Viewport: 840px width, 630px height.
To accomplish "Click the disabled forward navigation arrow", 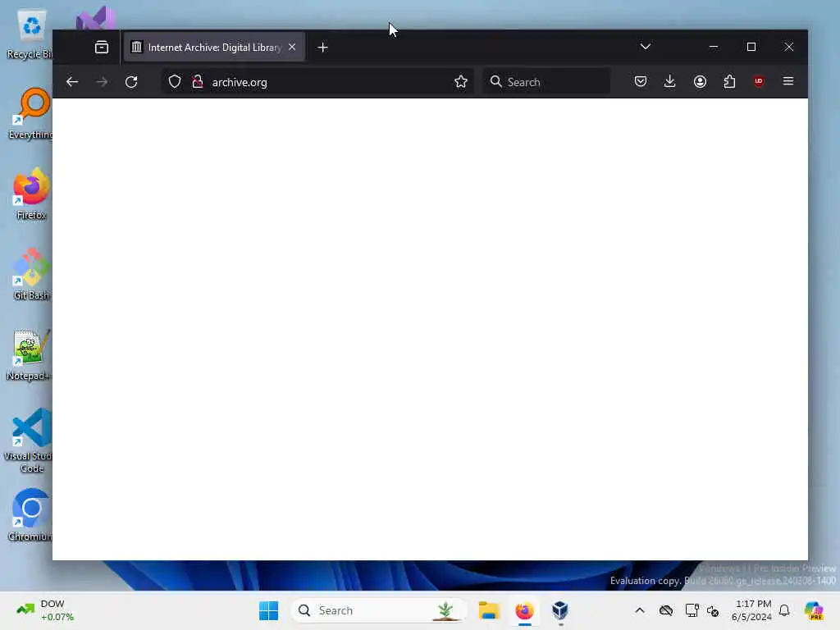I will (x=102, y=82).
